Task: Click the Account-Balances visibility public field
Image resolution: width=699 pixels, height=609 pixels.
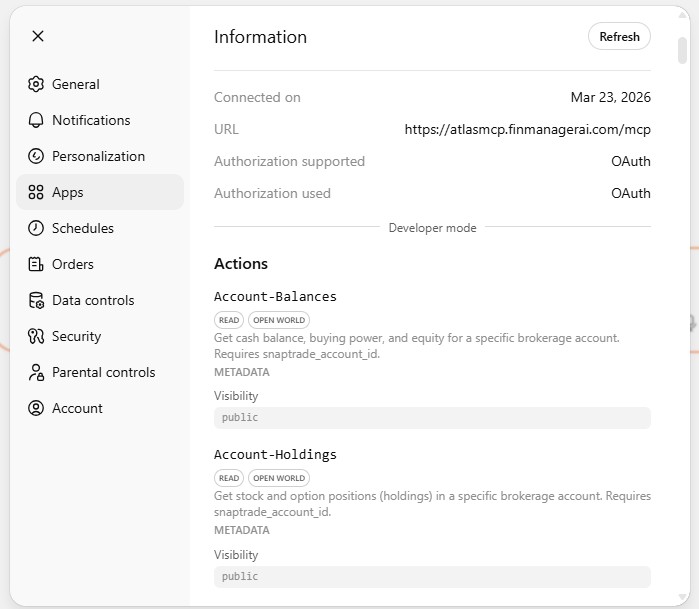Action: click(x=432, y=417)
